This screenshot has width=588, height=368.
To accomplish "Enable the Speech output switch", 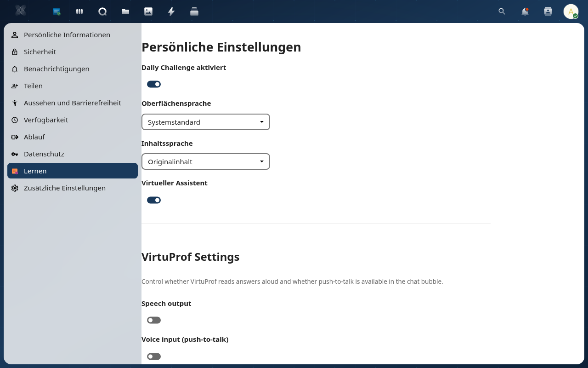I will pyautogui.click(x=154, y=320).
